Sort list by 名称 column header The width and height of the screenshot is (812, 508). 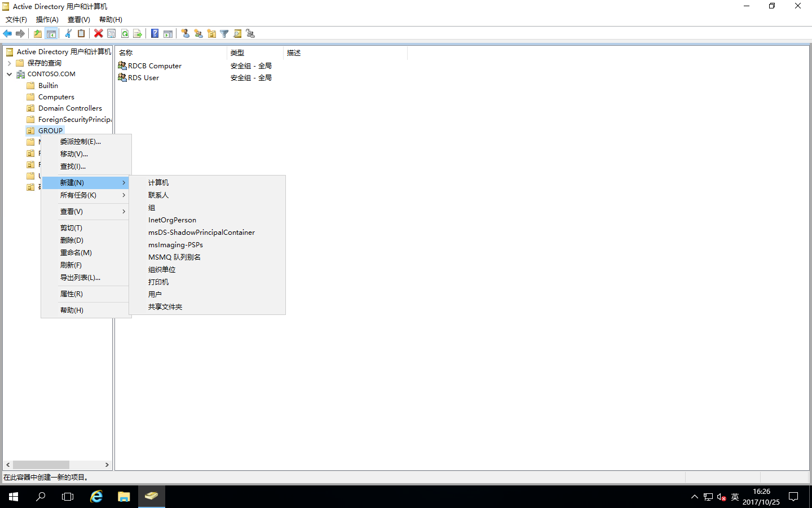point(171,53)
